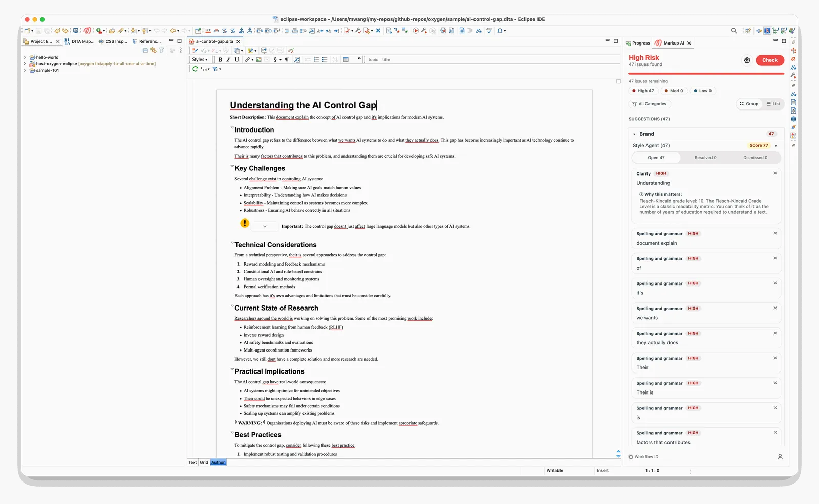Click the funnel filter icon in Project Explorer
Viewport: 819px width, 504px height.
(162, 50)
